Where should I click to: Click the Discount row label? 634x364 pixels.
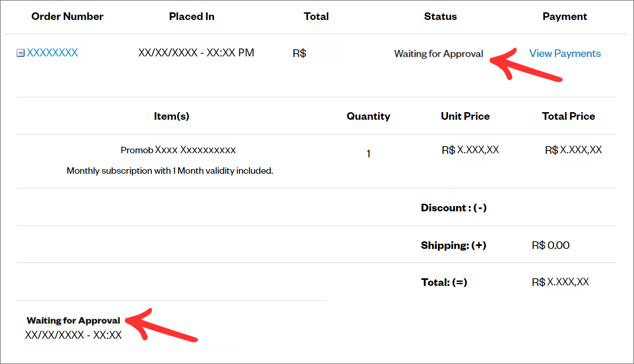454,208
